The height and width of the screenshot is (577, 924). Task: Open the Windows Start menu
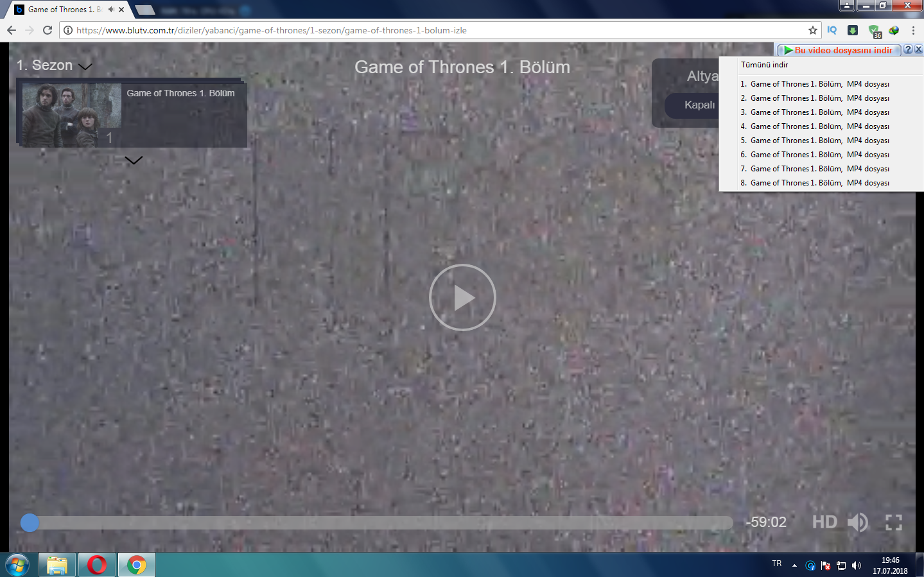[x=17, y=565]
